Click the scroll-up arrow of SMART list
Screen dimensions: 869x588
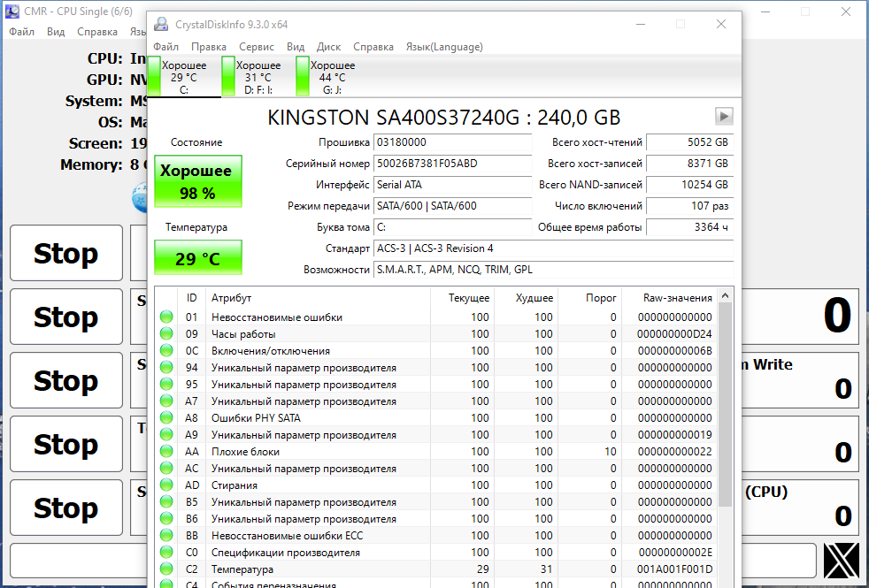[725, 295]
